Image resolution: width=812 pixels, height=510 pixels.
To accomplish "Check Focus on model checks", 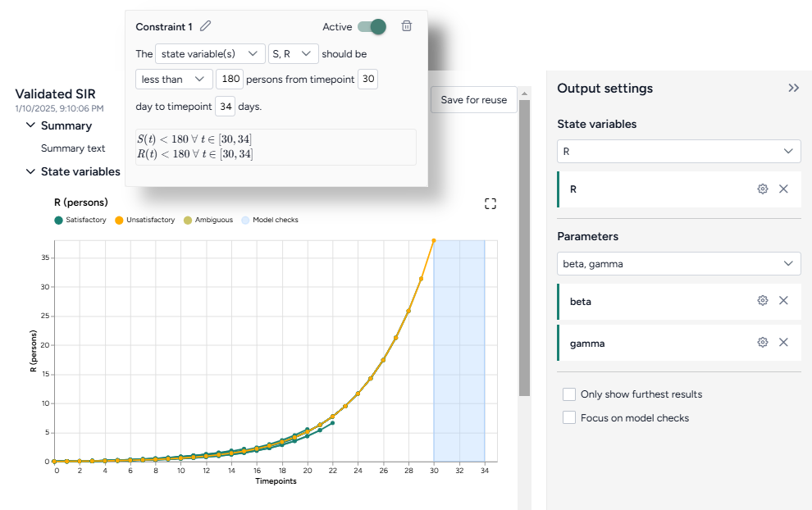I will point(569,418).
